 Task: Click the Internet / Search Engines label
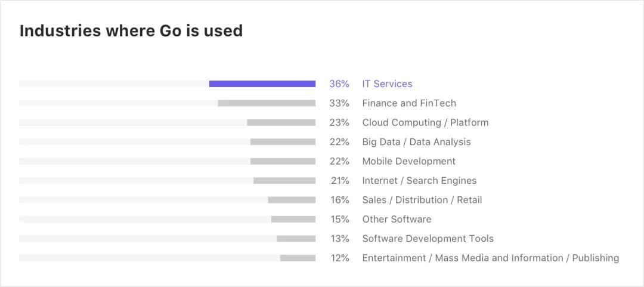coord(419,181)
